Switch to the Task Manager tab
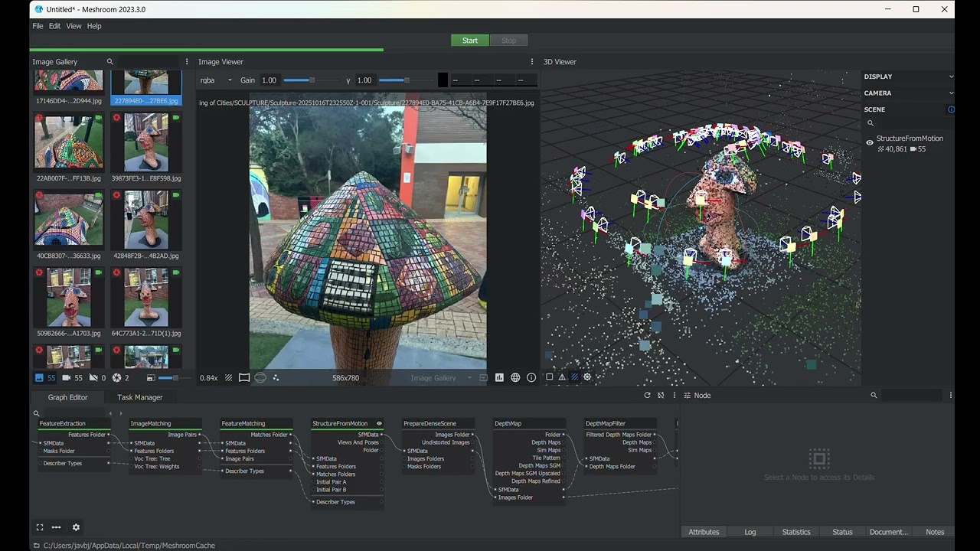This screenshot has width=980, height=551. (139, 397)
